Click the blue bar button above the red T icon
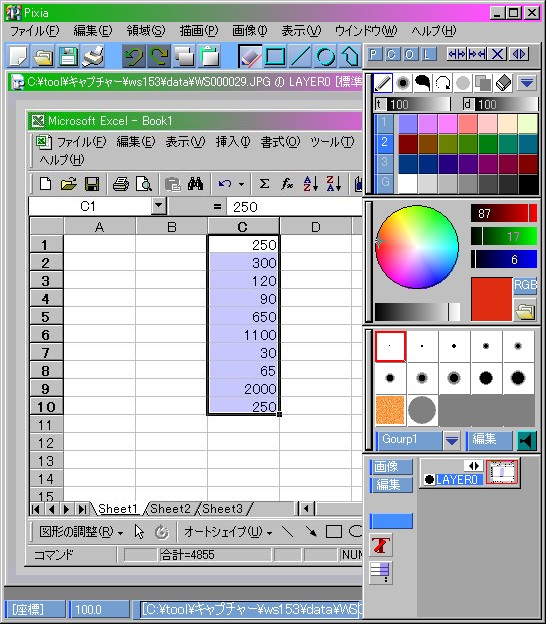 click(391, 521)
